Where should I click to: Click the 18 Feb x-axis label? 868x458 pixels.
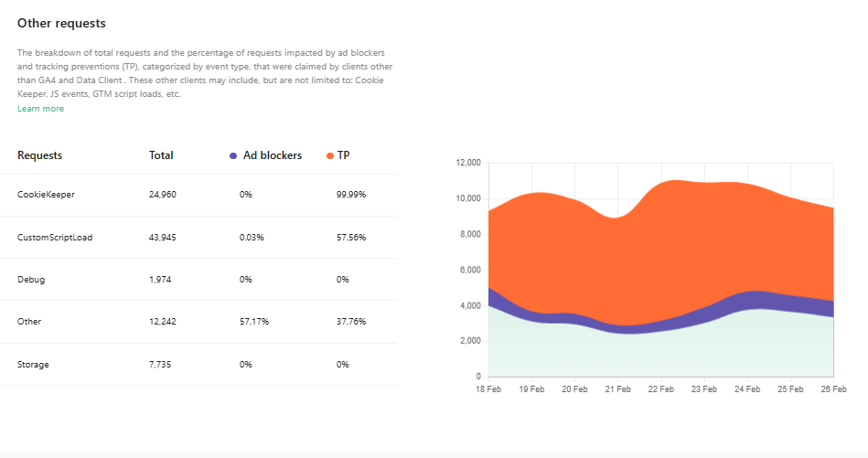(x=488, y=389)
